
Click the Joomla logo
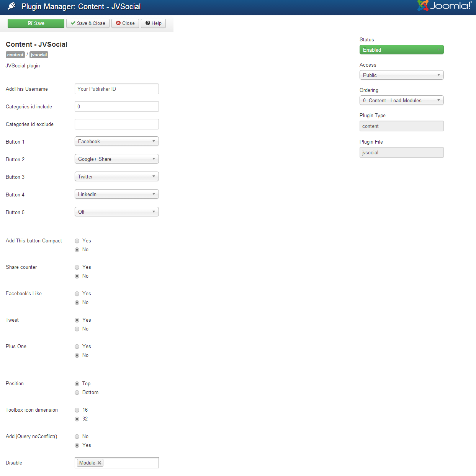445,6
